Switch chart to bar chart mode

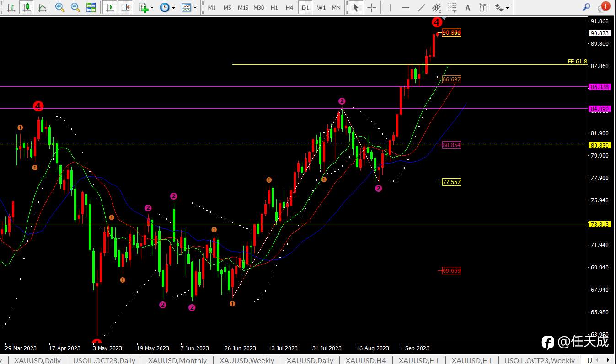point(11,7)
